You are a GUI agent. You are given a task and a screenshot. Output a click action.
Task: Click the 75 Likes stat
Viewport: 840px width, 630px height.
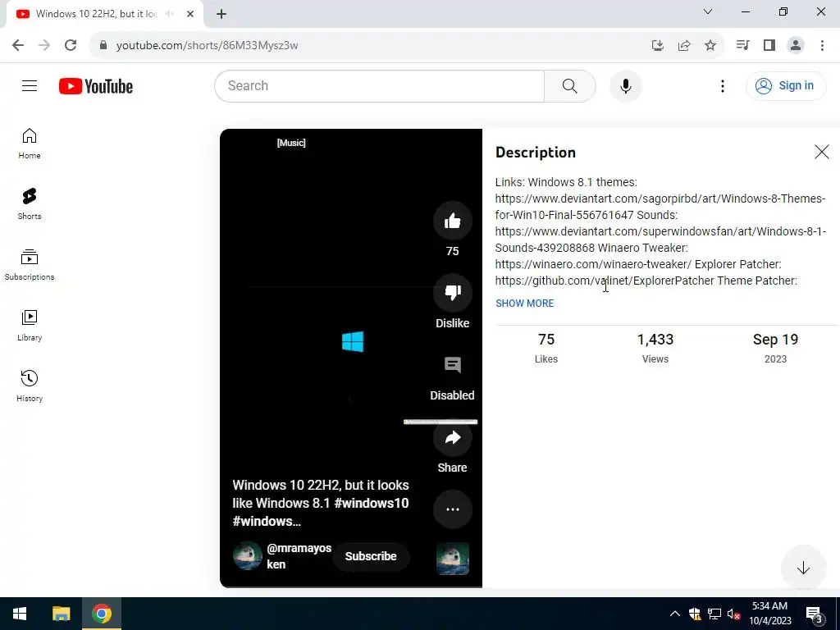(x=546, y=348)
